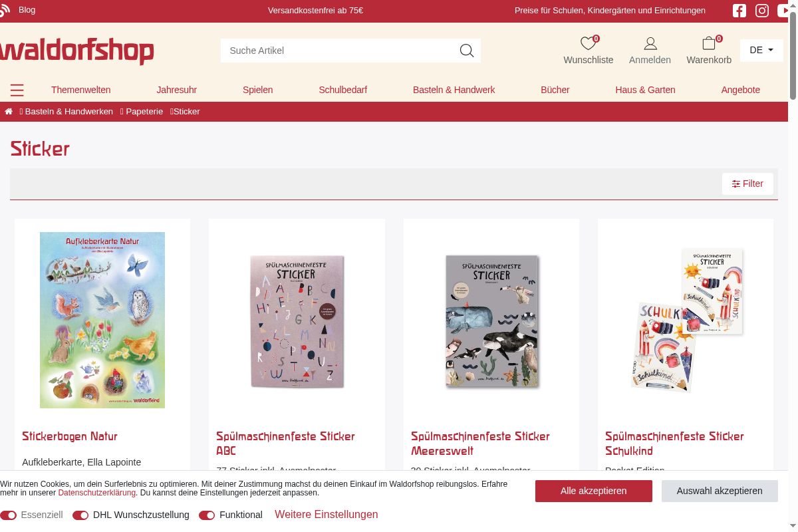Open the Wunschliste heart icon

[x=588, y=44]
